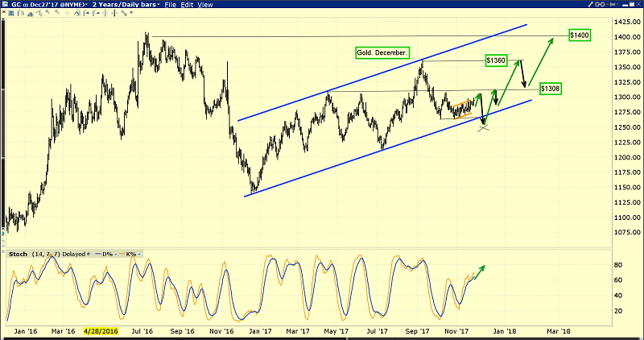The width and height of the screenshot is (644, 340).
Task: Click the X marker at channel bottom
Action: [x=483, y=126]
